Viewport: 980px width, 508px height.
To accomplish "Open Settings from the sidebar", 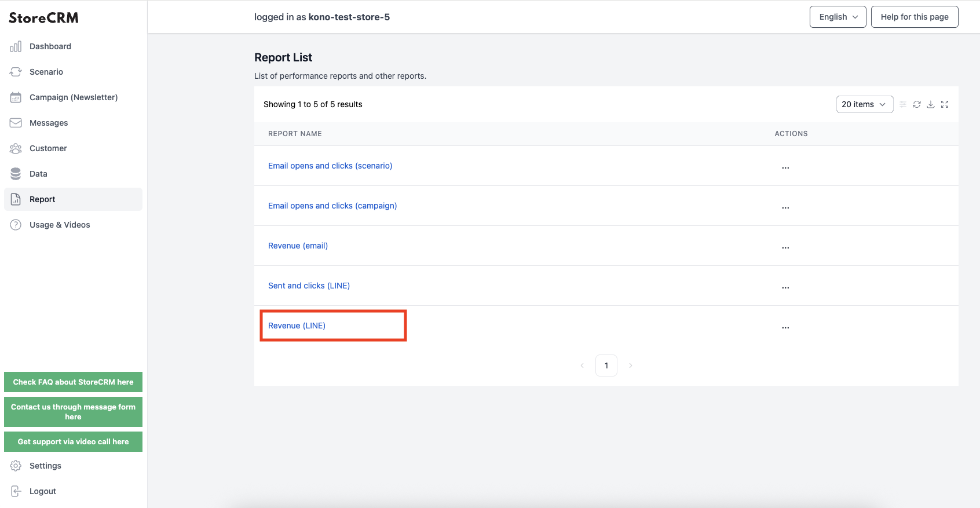I will pos(73,466).
